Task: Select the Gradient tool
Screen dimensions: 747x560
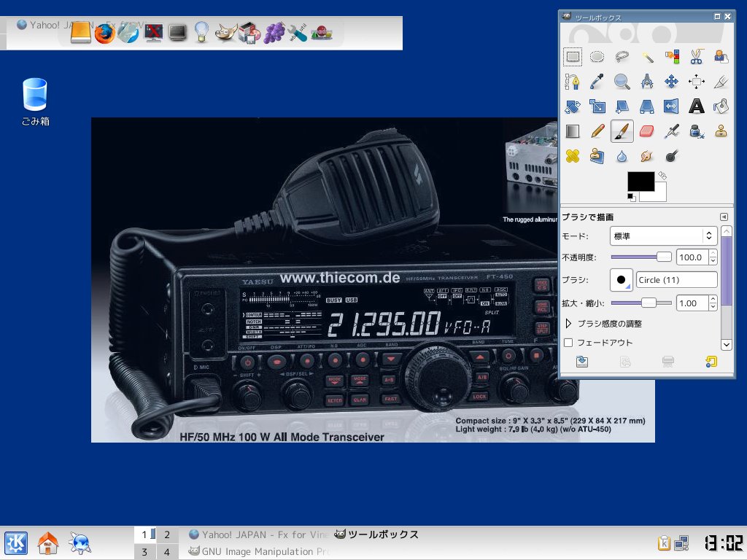Action: coord(573,131)
